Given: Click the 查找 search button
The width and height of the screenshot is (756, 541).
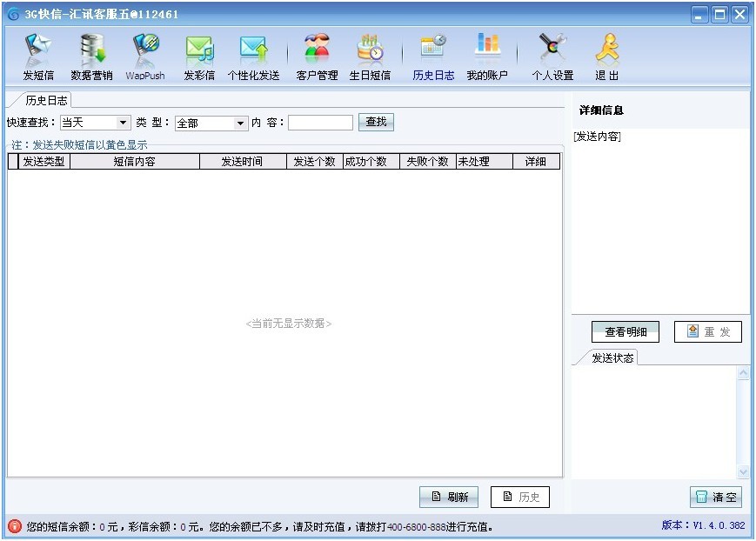Looking at the screenshot, I should coord(376,122).
